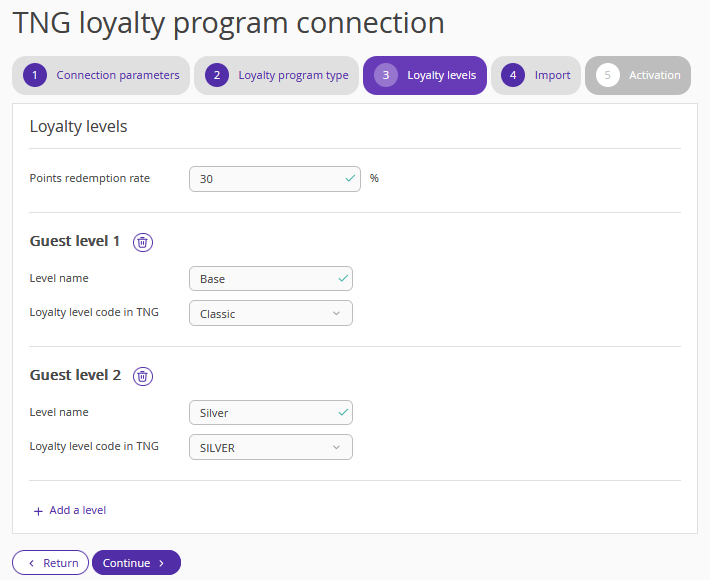
Task: Focus the Base level name field
Action: (271, 278)
